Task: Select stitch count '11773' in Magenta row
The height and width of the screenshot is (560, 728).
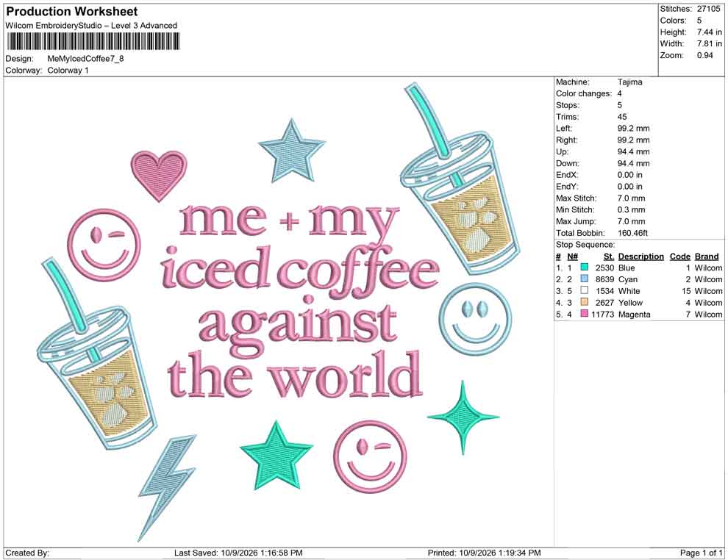Action: [603, 314]
